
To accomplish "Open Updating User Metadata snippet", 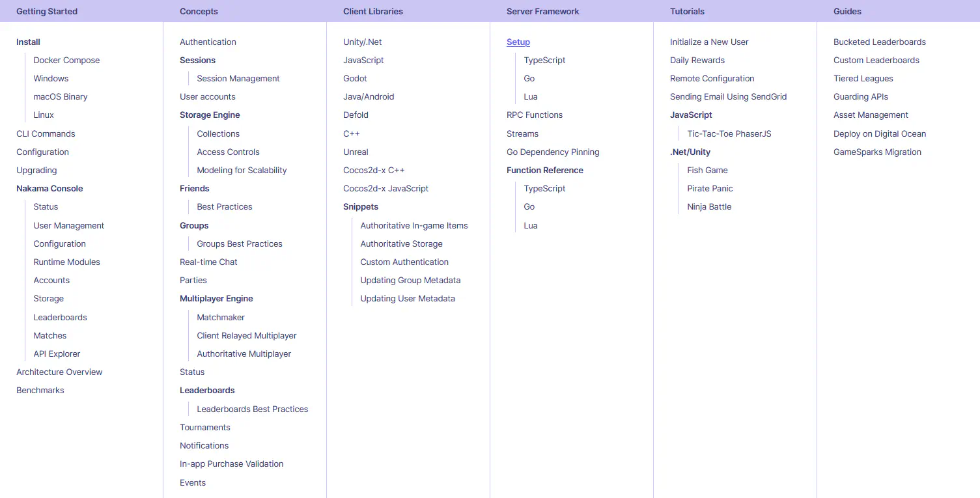I will coord(408,298).
